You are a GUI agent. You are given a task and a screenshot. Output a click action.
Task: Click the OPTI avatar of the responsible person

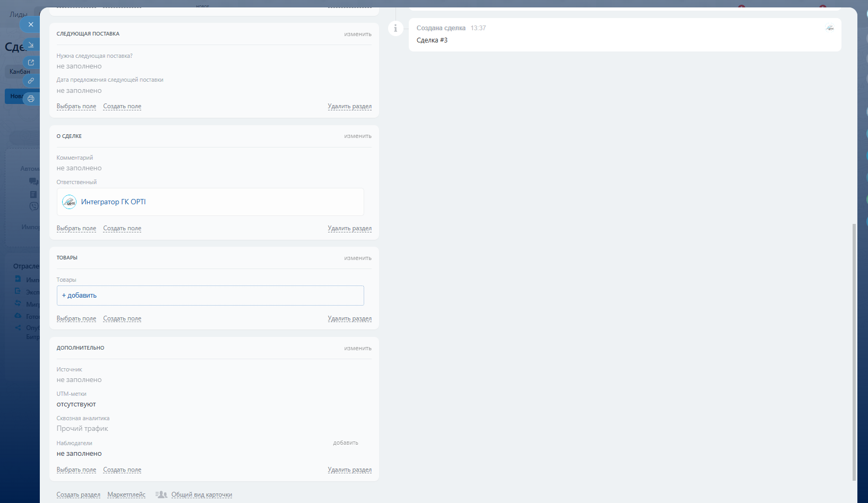click(x=70, y=202)
